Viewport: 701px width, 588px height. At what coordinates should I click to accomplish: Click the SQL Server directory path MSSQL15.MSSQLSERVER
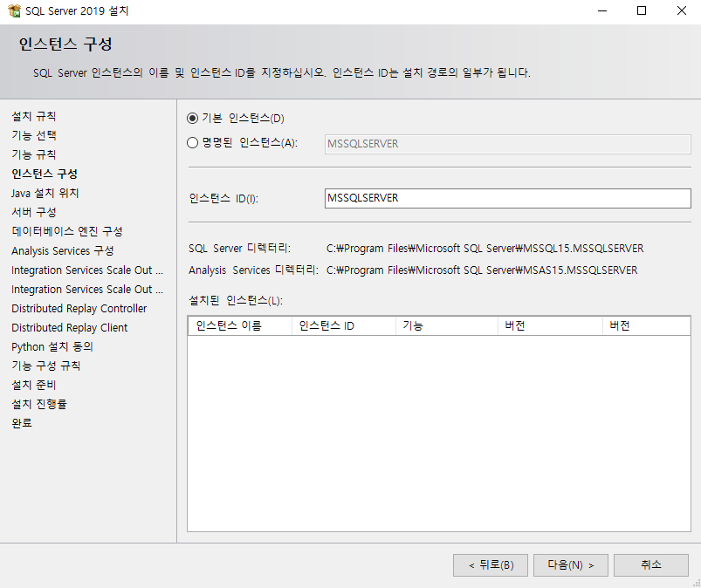tap(485, 249)
